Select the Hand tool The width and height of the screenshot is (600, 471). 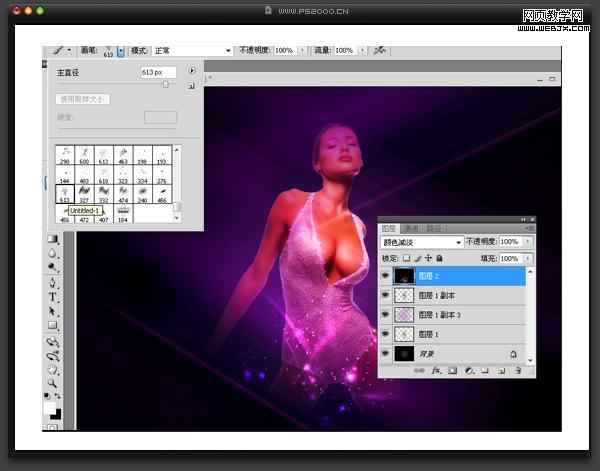point(52,370)
